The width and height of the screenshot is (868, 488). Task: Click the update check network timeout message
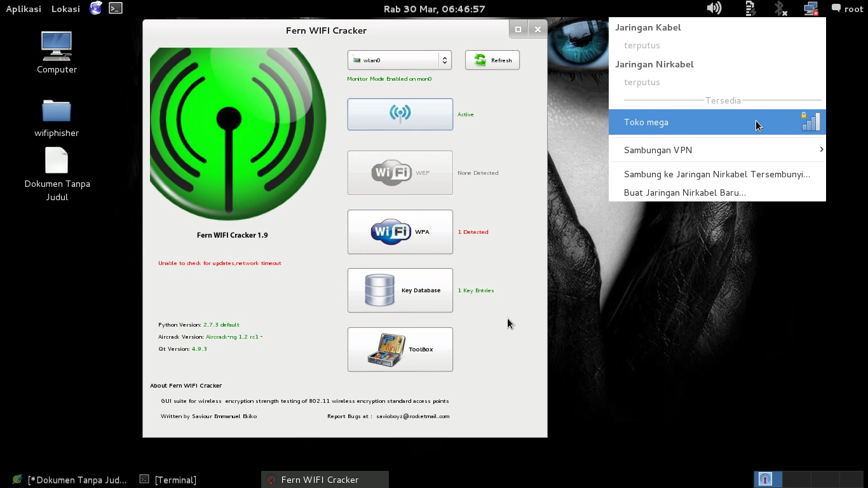(x=220, y=263)
